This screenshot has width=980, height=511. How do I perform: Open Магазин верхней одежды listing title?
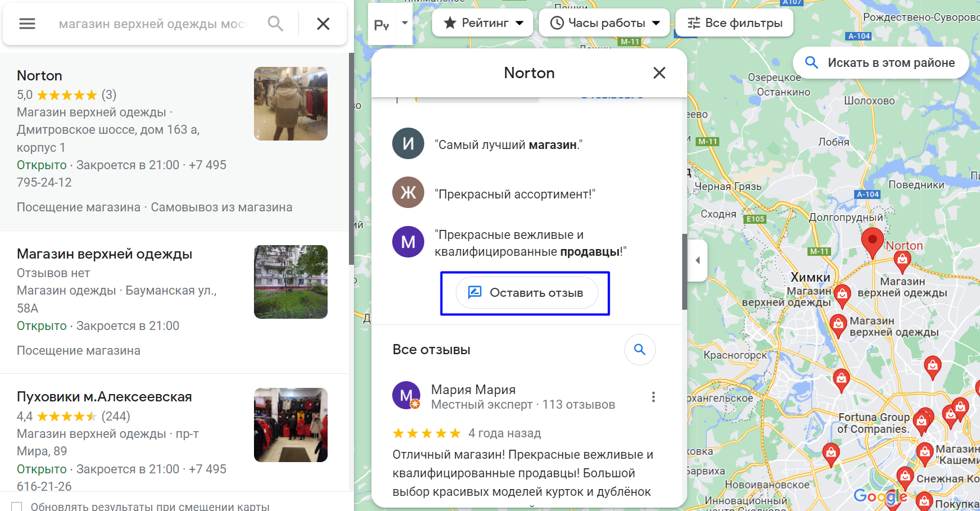coord(105,254)
